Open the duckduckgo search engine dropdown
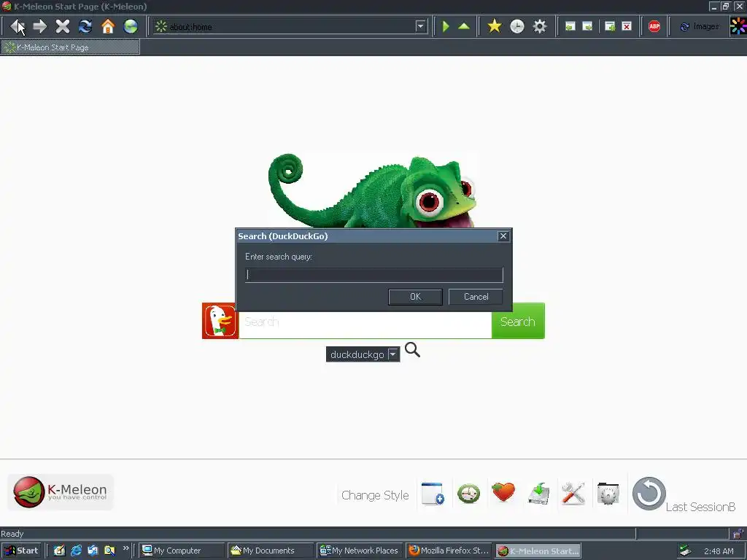Viewport: 747px width, 560px height. [x=363, y=354]
